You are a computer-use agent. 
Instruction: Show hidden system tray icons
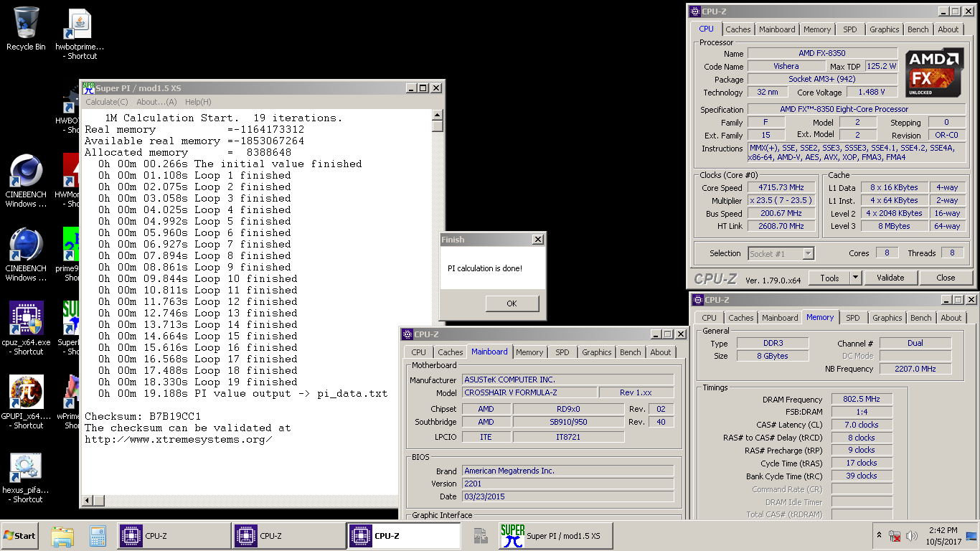(x=879, y=536)
